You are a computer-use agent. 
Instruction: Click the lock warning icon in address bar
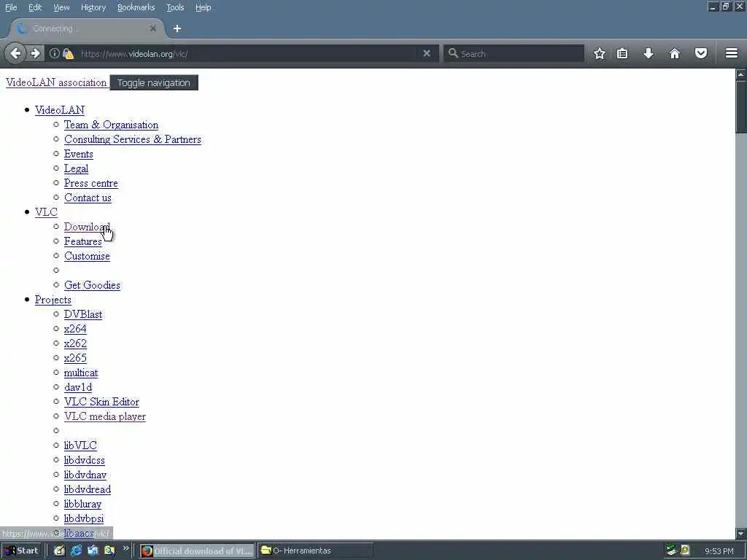coord(68,54)
